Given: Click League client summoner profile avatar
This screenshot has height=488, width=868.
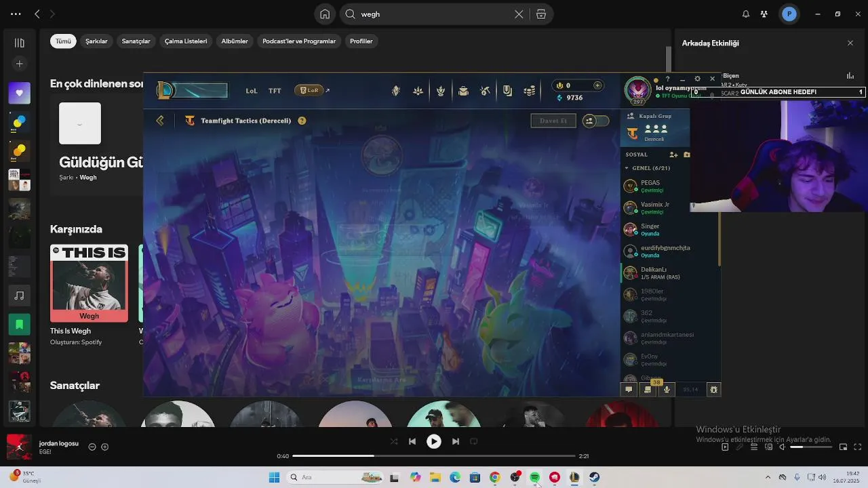Looking at the screenshot, I should point(637,89).
